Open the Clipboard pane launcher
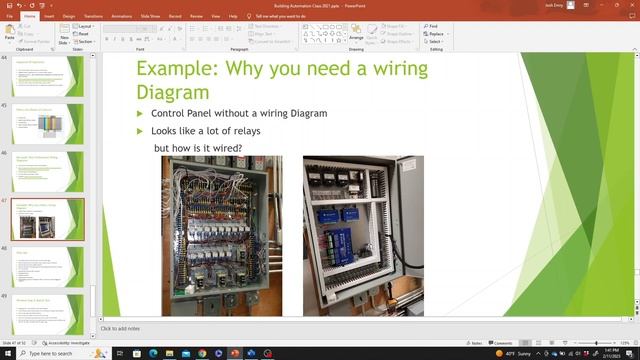The image size is (640, 360). pyautogui.click(x=52, y=49)
